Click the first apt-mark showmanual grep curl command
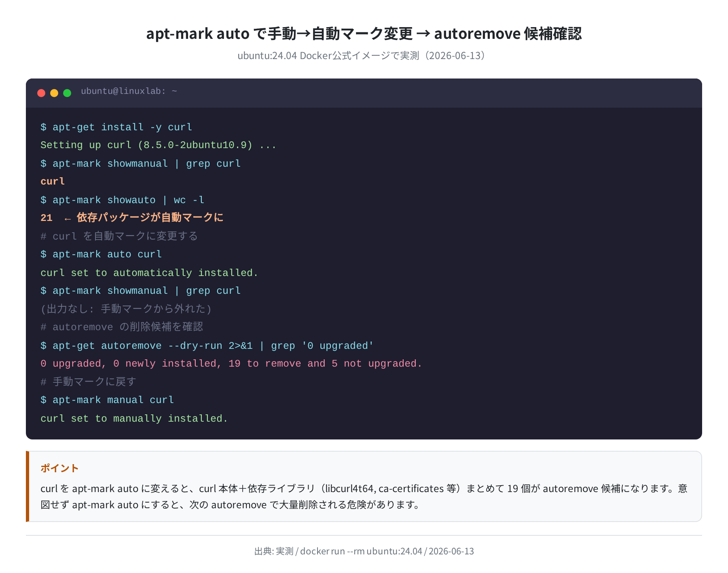Screen dimensions: 728x573 tap(141, 163)
